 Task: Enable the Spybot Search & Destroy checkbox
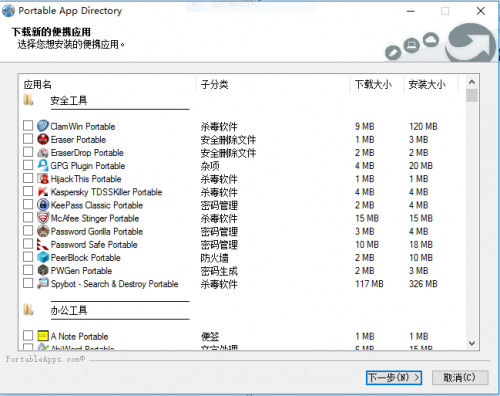pyautogui.click(x=28, y=283)
